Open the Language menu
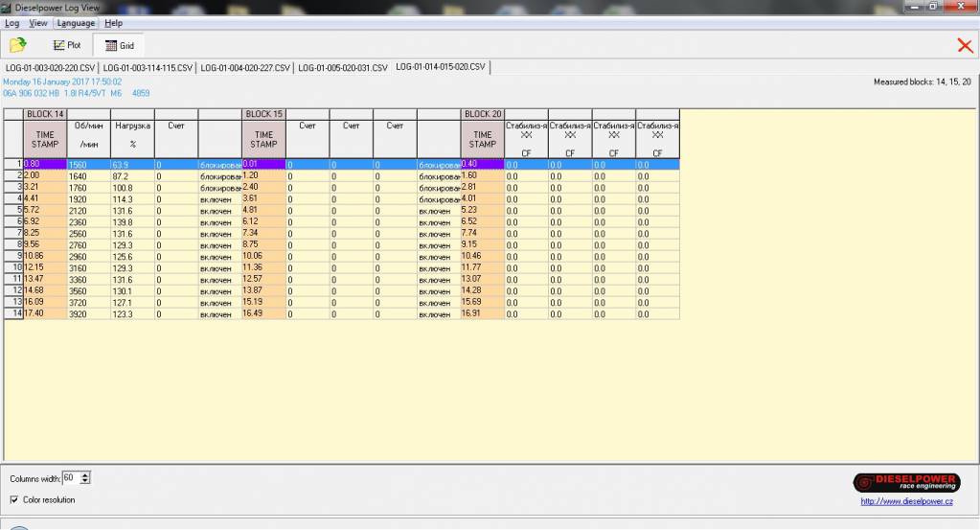The width and height of the screenshot is (980, 530). click(76, 23)
